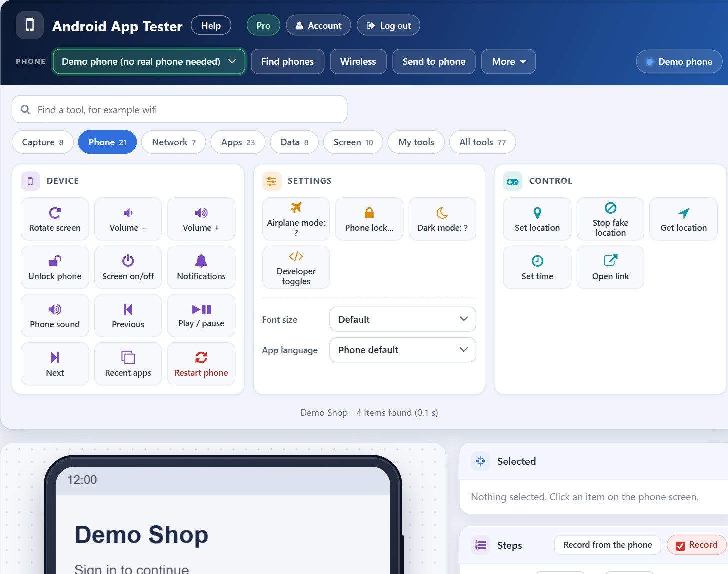The height and width of the screenshot is (574, 728).
Task: Toggle the Record checkbox button
Action: pyautogui.click(x=697, y=545)
